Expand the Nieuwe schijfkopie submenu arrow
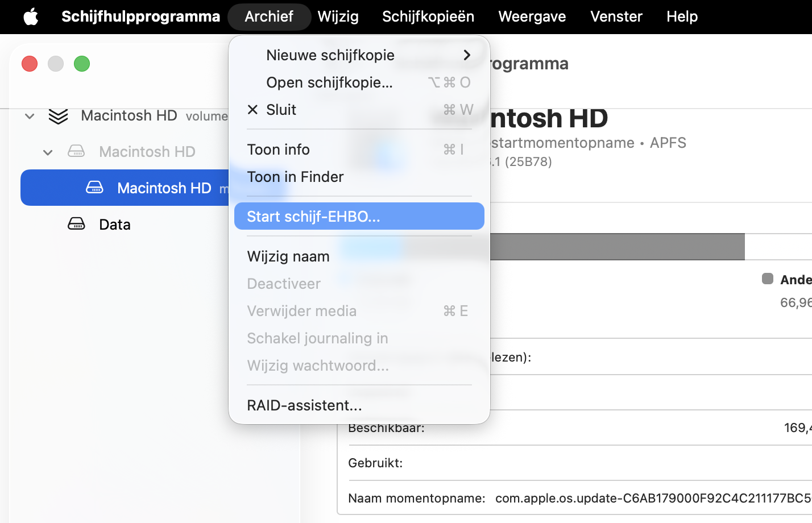The width and height of the screenshot is (812, 523). pyautogui.click(x=467, y=55)
